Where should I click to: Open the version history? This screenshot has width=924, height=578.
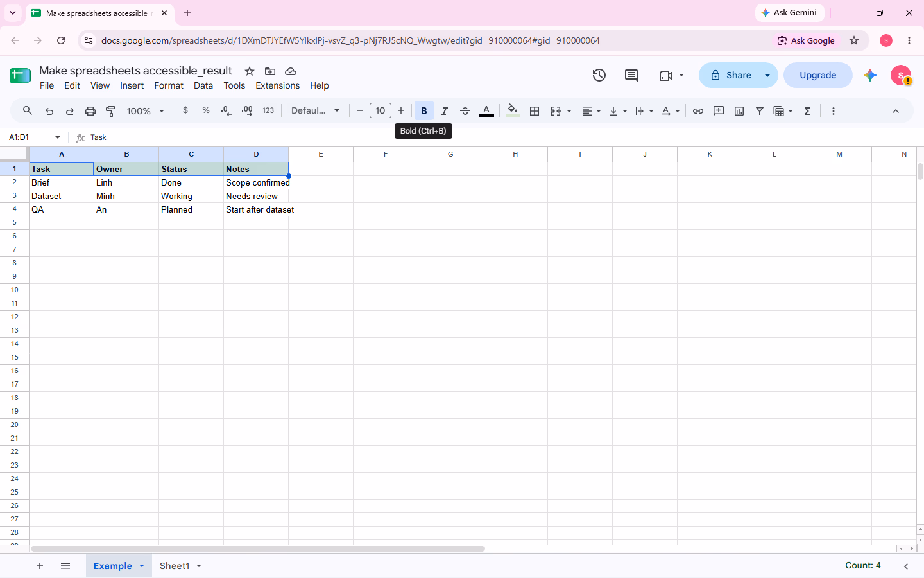coord(599,75)
